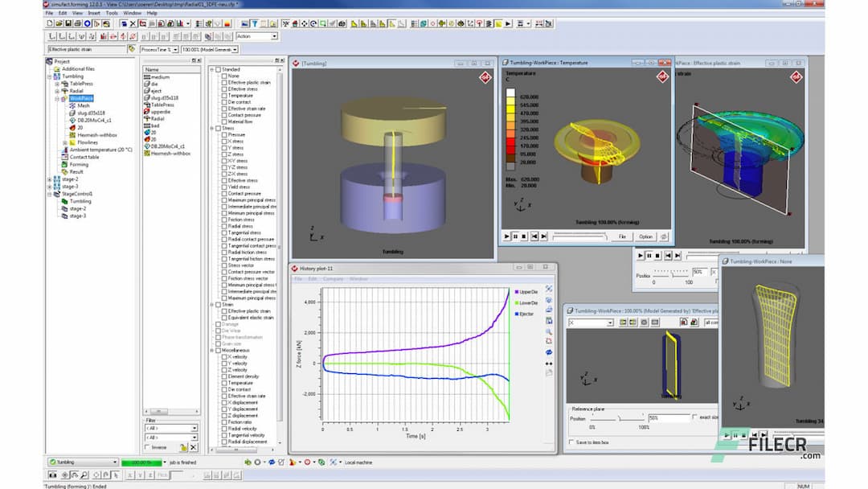The image size is (868, 489).
Task: Check the exact size option in Reference plane panel
Action: click(x=694, y=417)
